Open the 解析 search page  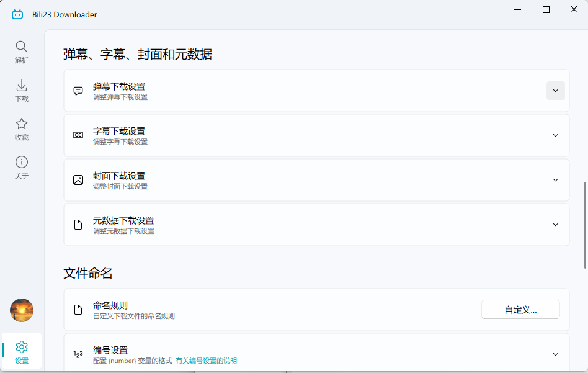click(21, 52)
